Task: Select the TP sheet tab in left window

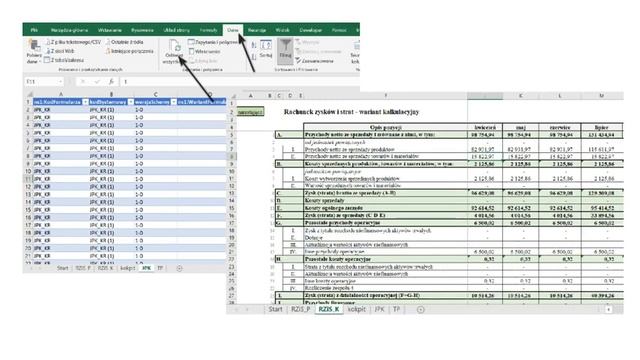Action: (x=160, y=268)
